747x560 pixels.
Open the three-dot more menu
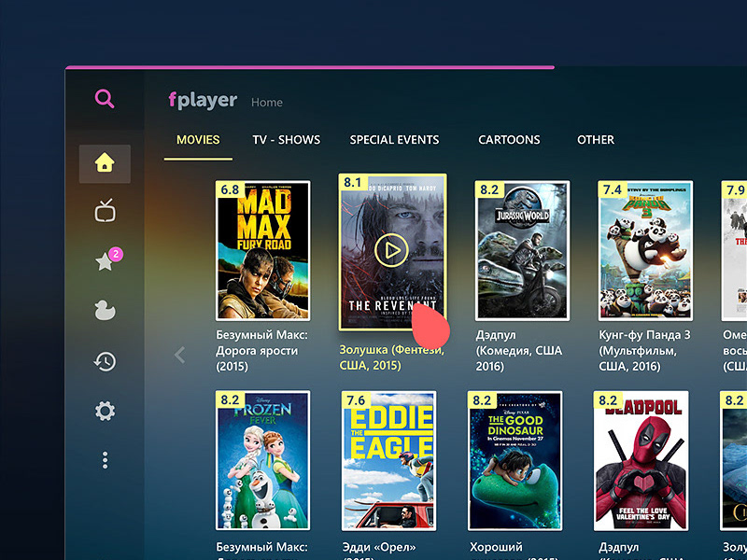point(106,460)
